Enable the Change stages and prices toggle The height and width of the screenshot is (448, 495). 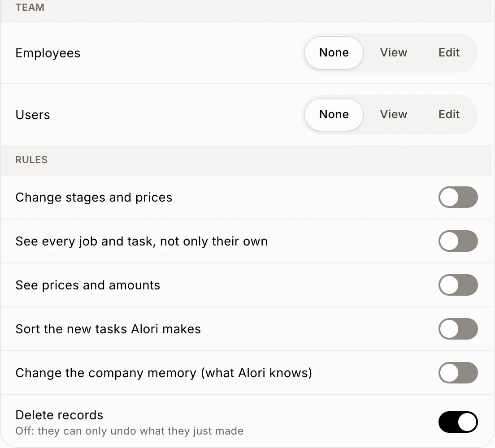458,197
